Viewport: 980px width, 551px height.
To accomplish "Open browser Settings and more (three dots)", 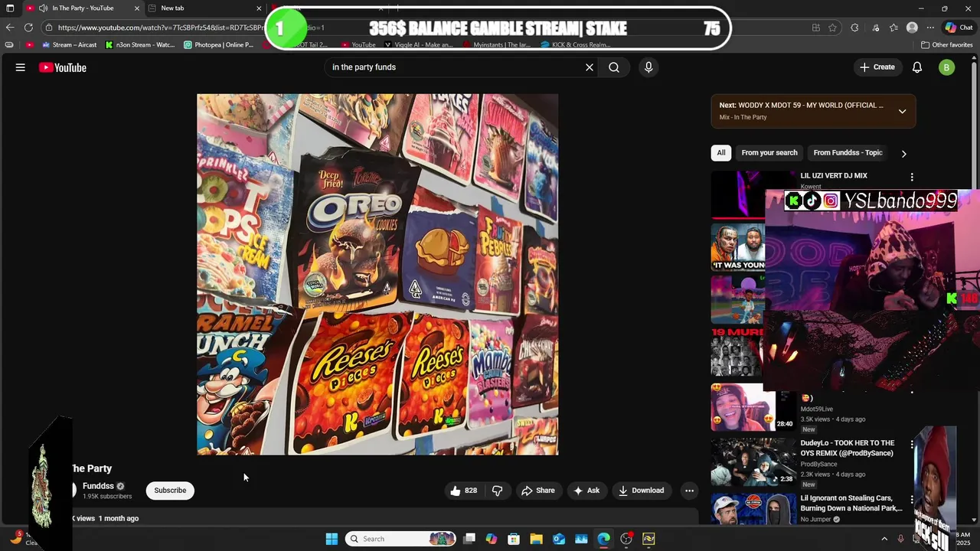I will point(930,28).
